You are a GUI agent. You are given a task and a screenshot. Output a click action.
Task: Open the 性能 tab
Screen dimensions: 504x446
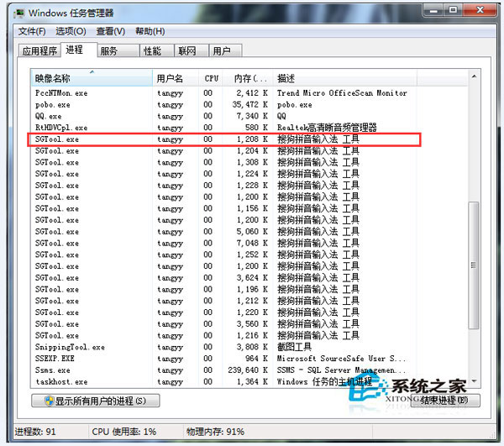(157, 50)
